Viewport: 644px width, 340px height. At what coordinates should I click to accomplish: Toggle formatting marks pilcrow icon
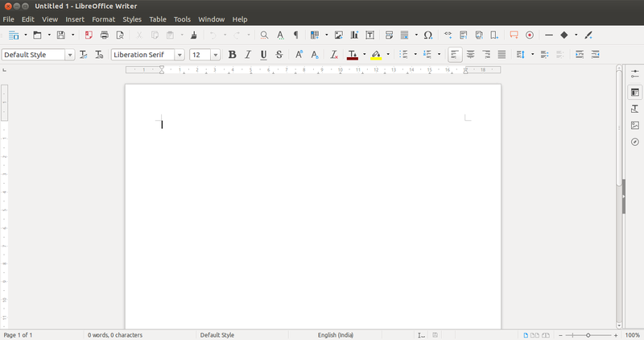295,35
